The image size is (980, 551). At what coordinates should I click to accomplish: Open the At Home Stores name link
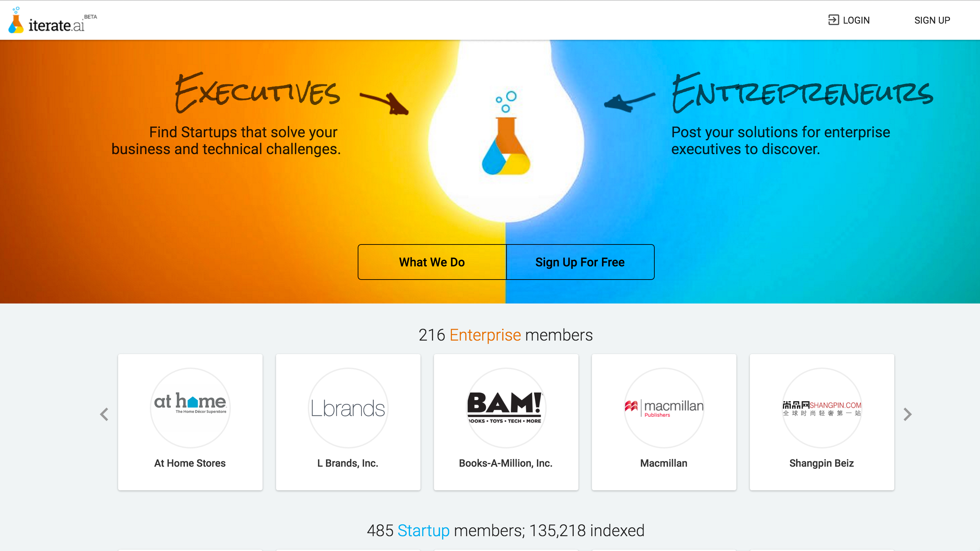(190, 463)
